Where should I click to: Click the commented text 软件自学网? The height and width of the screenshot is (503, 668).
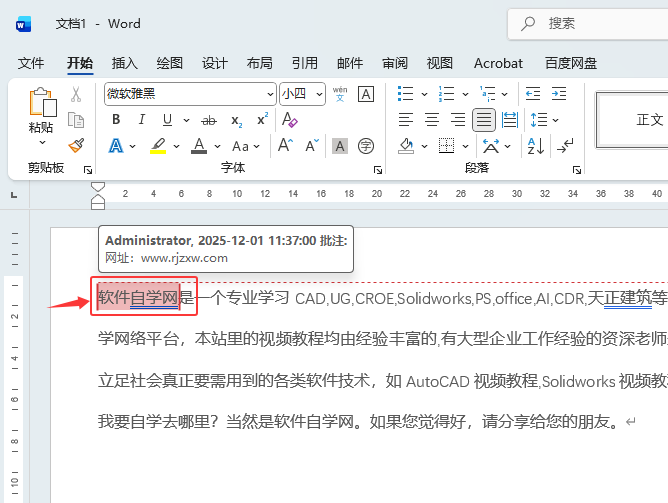pyautogui.click(x=138, y=297)
